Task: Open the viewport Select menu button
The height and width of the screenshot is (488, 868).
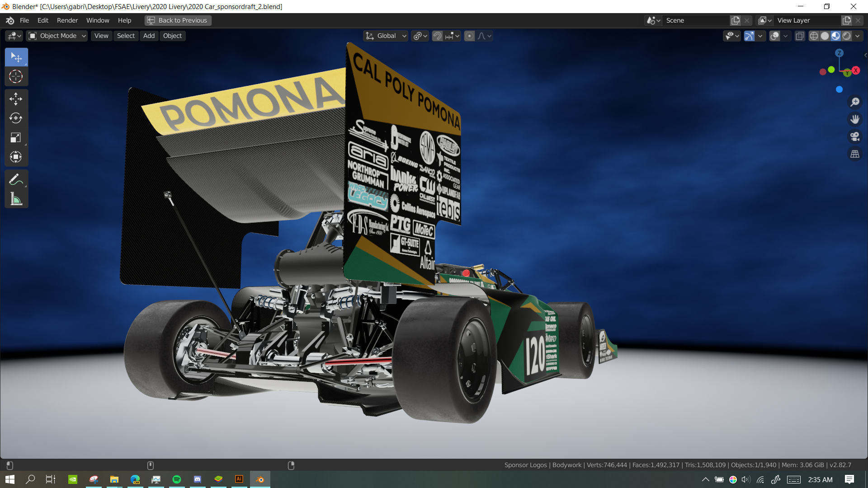Action: (x=126, y=36)
